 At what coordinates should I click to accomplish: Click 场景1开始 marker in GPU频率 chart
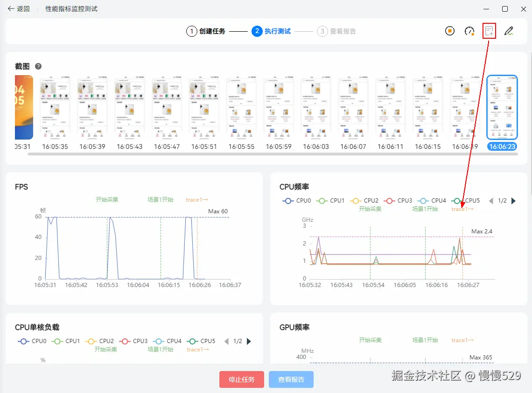[425, 340]
